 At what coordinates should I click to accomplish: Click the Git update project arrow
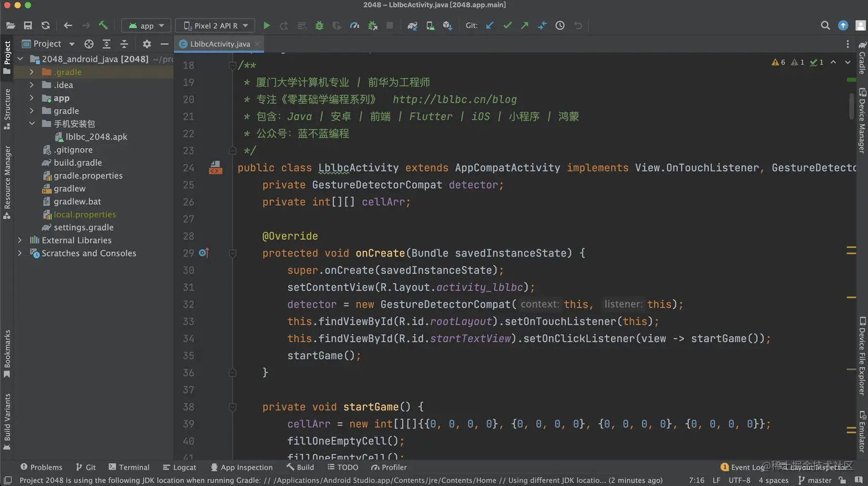pos(489,25)
